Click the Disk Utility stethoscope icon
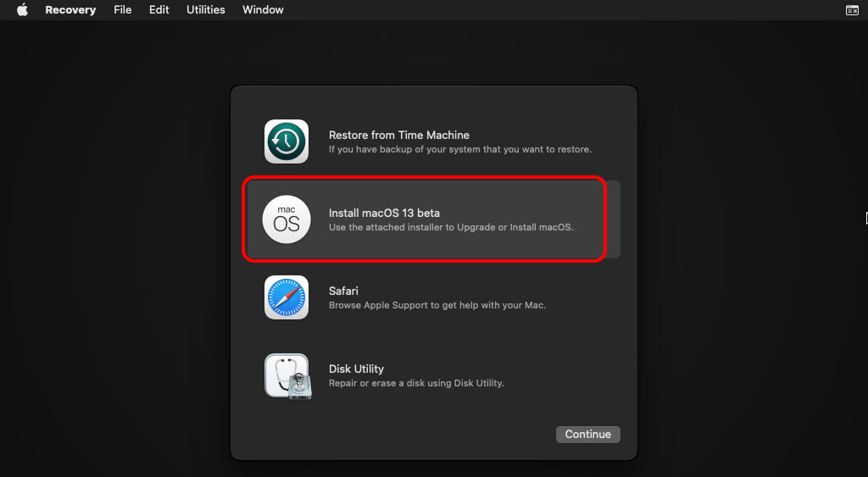 click(288, 376)
